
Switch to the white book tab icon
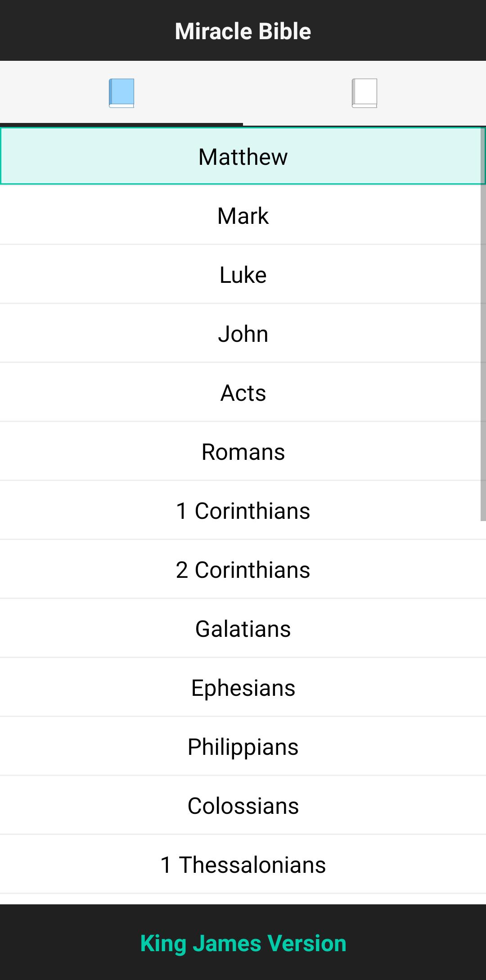click(364, 93)
